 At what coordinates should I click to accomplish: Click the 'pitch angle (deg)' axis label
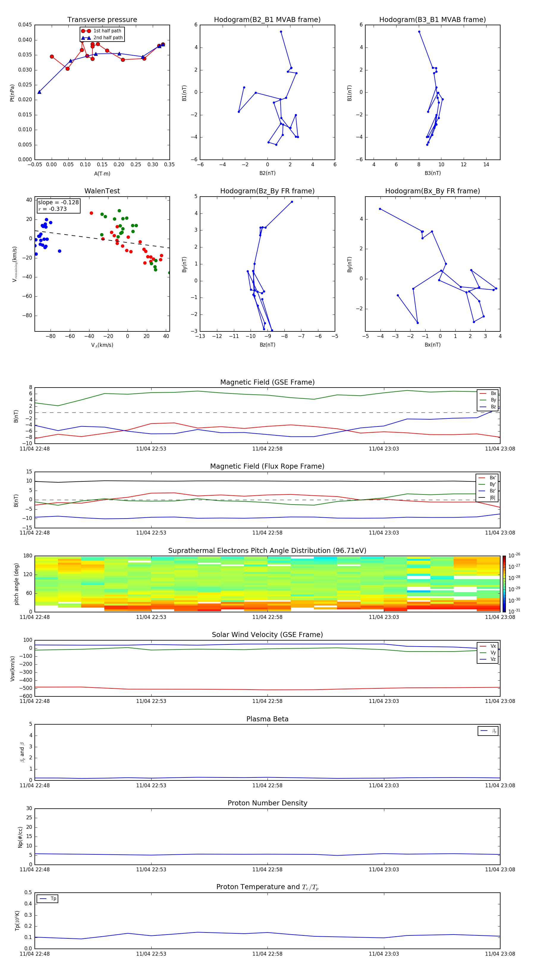(16, 584)
